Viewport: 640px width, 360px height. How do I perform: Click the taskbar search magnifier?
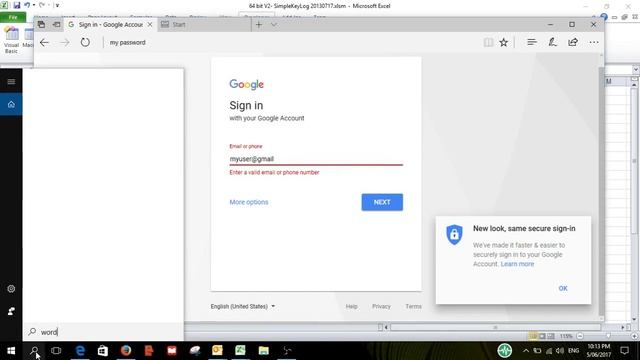point(34,351)
